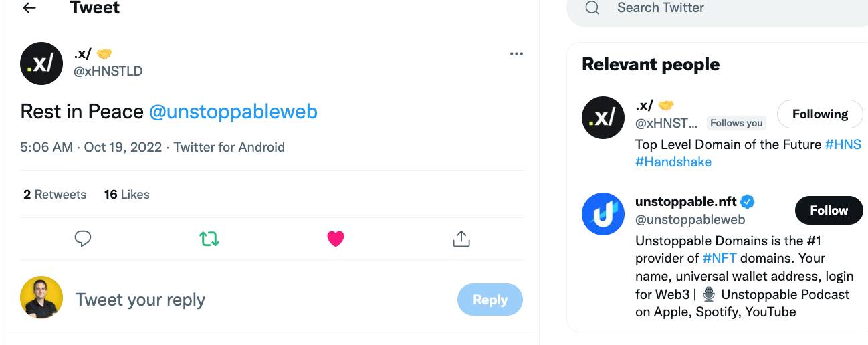Click the search magnifier icon

pos(592,8)
